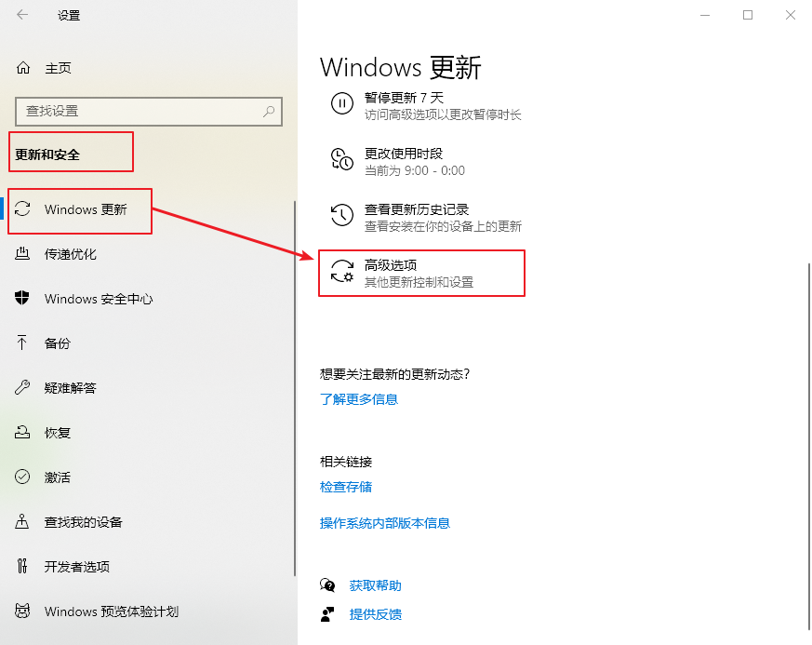This screenshot has height=645, width=812.
Task: Close the 设置 window
Action: pyautogui.click(x=790, y=15)
